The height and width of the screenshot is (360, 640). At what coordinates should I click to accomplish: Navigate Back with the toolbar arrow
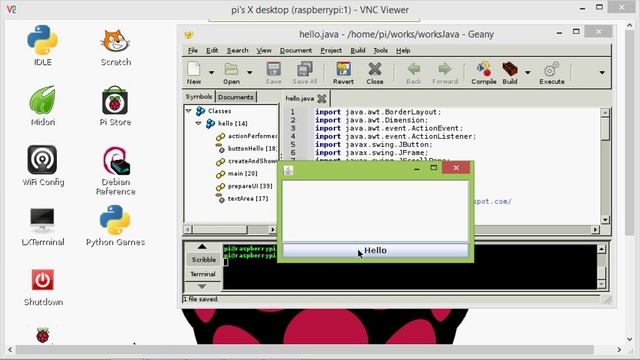tap(413, 73)
